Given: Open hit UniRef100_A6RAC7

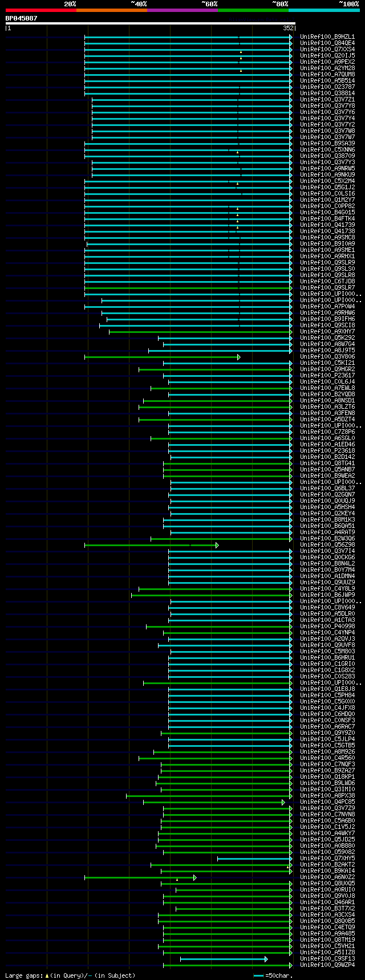Looking at the screenshot, I should point(327,727).
